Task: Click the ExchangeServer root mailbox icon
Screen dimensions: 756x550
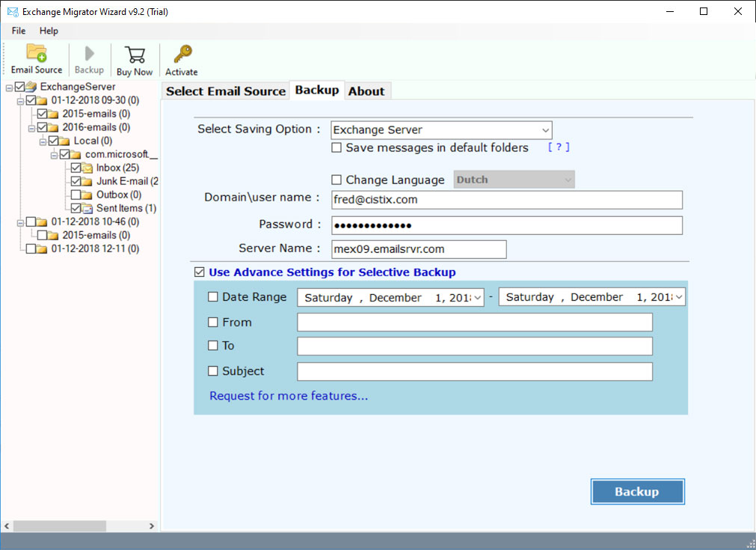Action: [31, 87]
